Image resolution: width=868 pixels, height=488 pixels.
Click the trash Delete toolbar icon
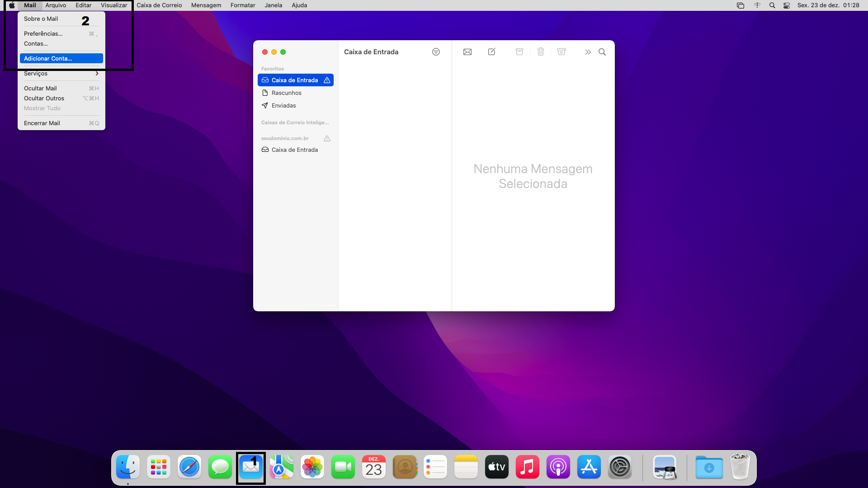(x=541, y=52)
